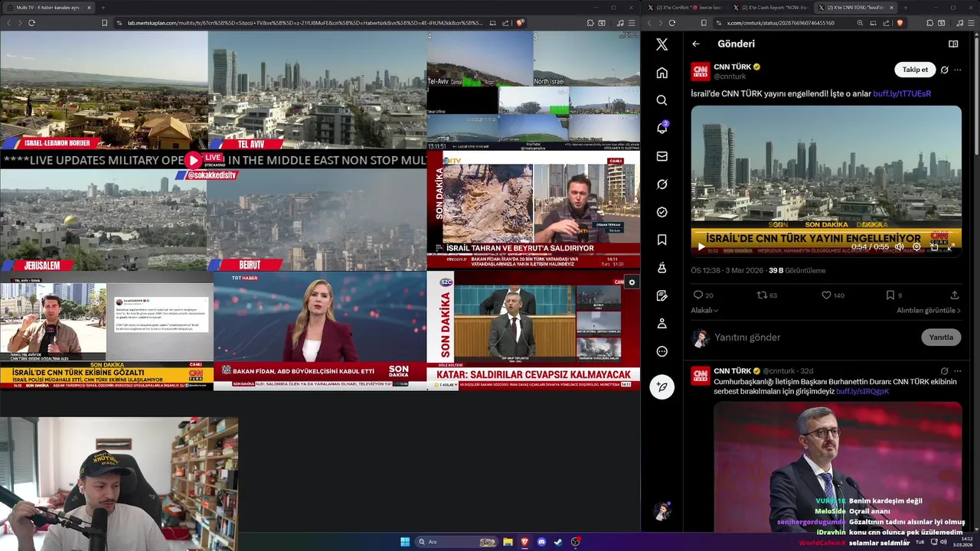Open @cnnturk handle in the main post
Screen dimensions: 980x551
[730, 77]
